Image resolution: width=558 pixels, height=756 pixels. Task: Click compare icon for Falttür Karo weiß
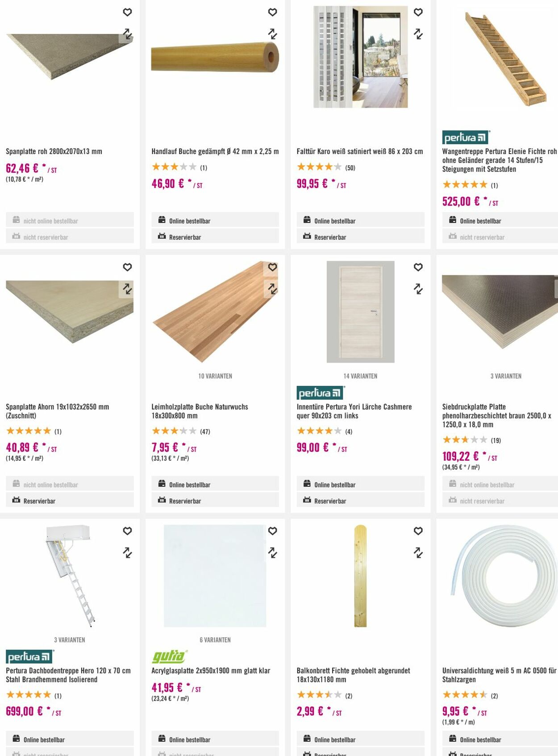[418, 34]
